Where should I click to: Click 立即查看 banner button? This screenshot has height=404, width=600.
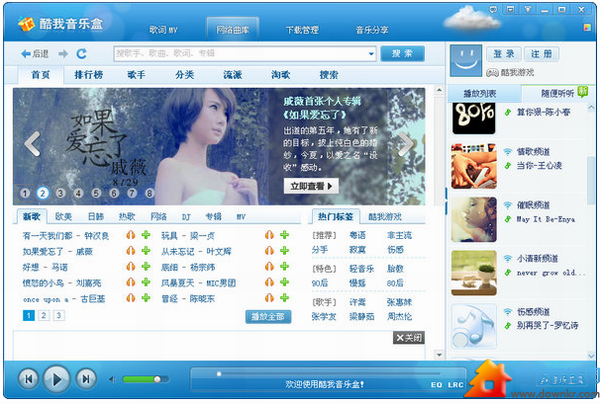[x=311, y=186]
